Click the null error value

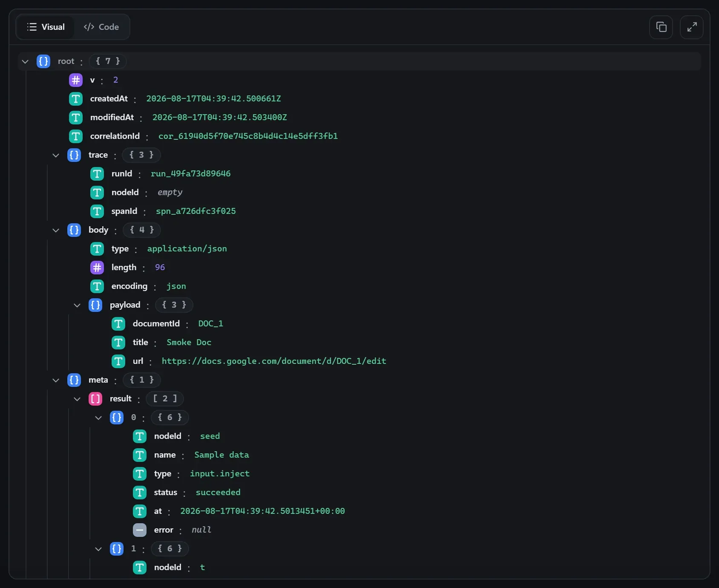pos(201,530)
